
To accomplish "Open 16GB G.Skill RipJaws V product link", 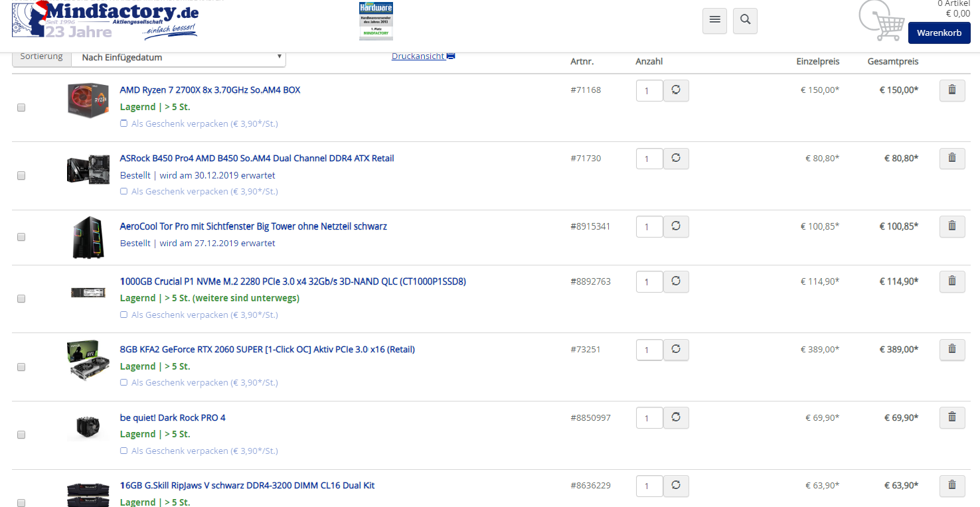I will 247,486.
